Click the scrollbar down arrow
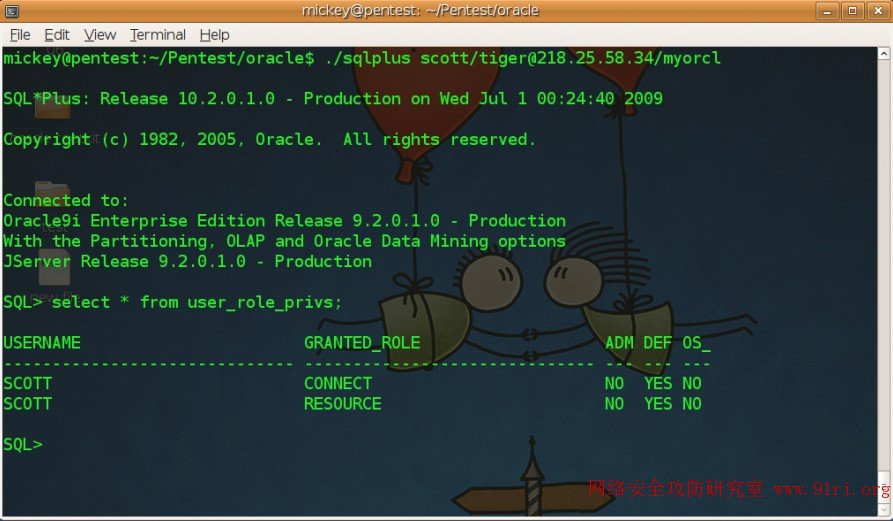 (883, 509)
